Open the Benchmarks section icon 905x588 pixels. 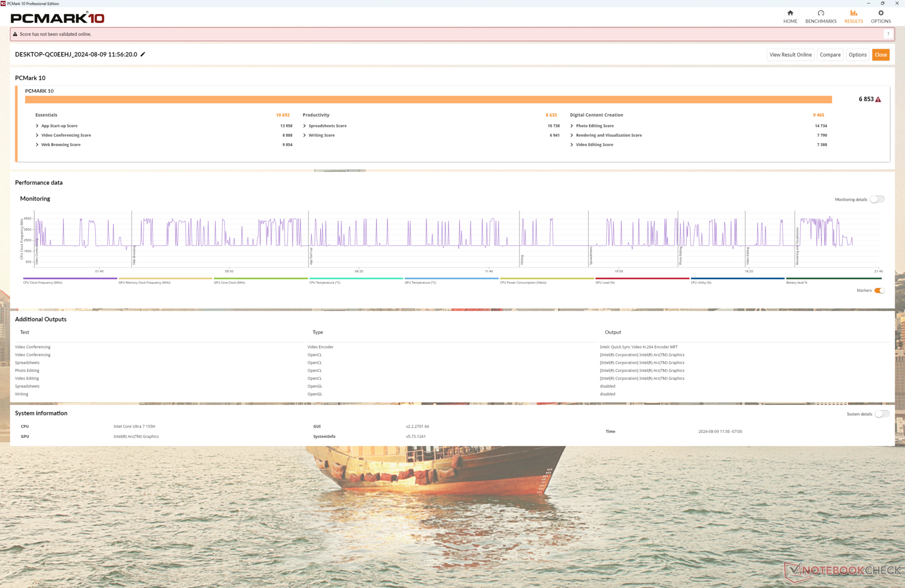coord(821,14)
